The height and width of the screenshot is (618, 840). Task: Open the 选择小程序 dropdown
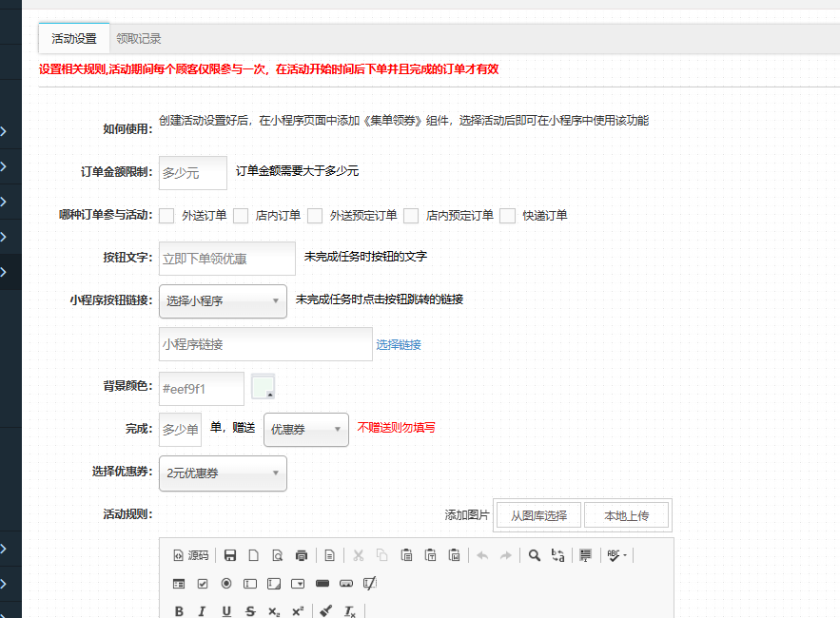[x=223, y=301]
